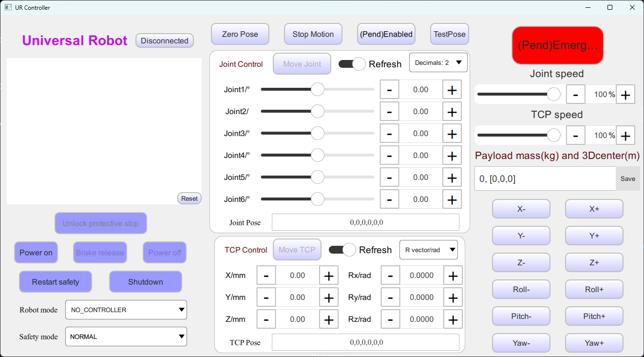This screenshot has width=644, height=357.
Task: Toggle the Refresh switch in Joint Control
Action: [352, 63]
